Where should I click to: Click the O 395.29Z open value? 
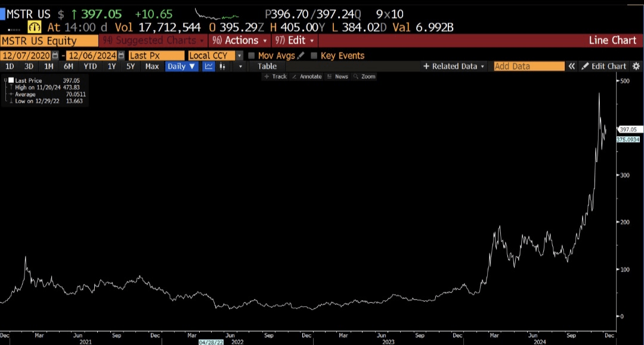pyautogui.click(x=236, y=27)
